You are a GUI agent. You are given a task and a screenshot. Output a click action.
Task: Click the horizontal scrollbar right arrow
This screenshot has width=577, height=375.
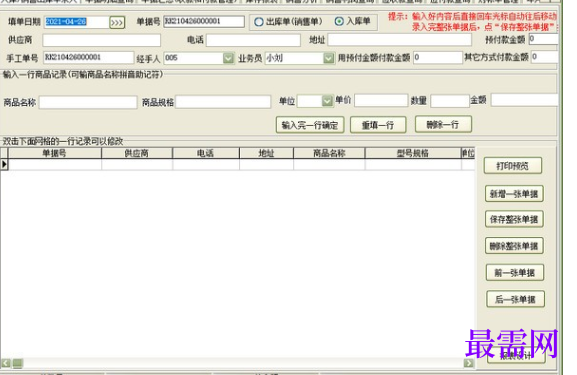[x=468, y=364]
